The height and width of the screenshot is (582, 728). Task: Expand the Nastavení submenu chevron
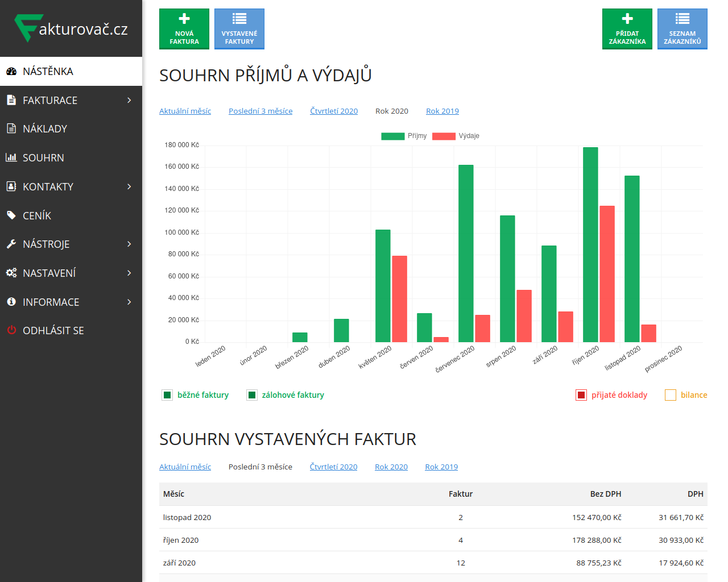tap(129, 273)
